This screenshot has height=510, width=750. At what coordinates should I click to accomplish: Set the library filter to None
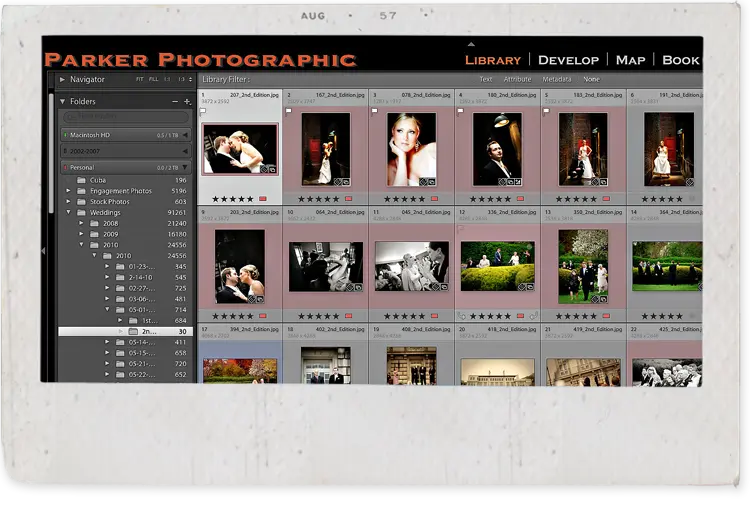coord(591,79)
